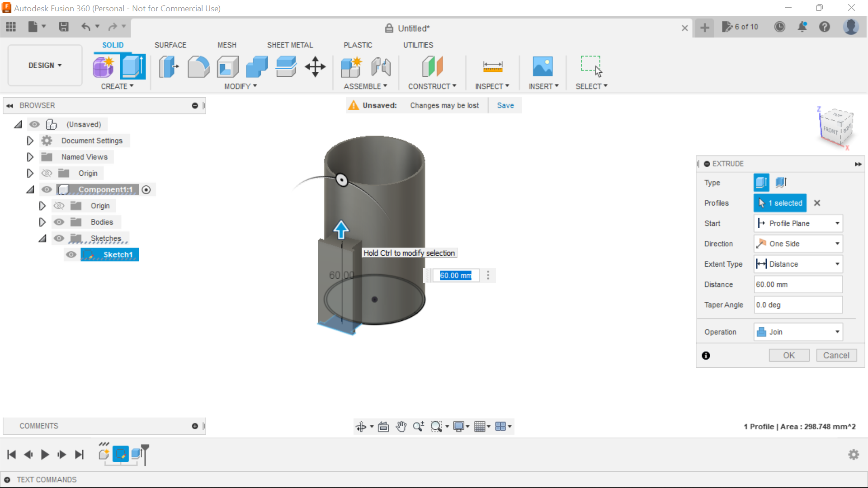Image resolution: width=868 pixels, height=488 pixels.
Task: Select the Measure tool under Inspect
Action: [493, 66]
